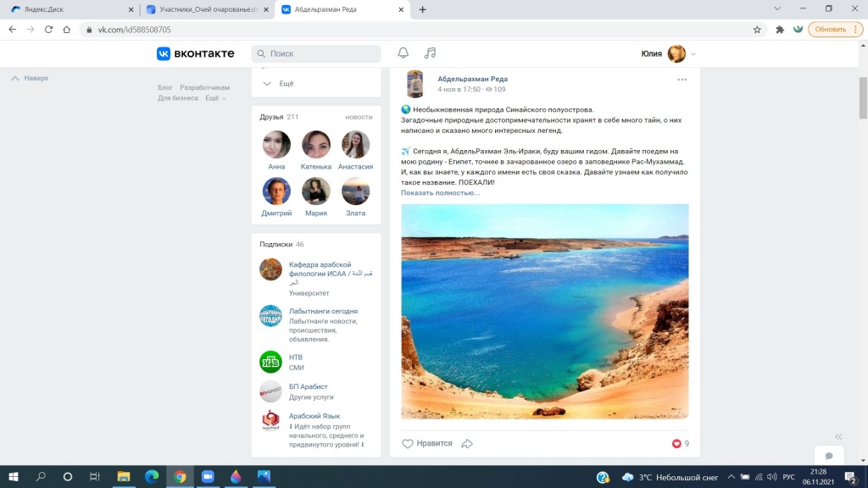868x488 pixels.
Task: Open friend Катенька's avatar
Action: pos(316,145)
